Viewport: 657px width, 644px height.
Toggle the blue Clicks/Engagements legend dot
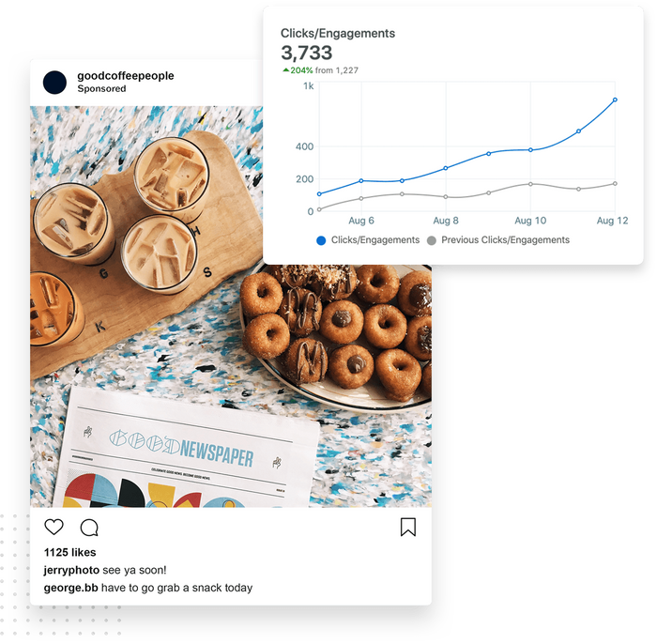pos(321,240)
